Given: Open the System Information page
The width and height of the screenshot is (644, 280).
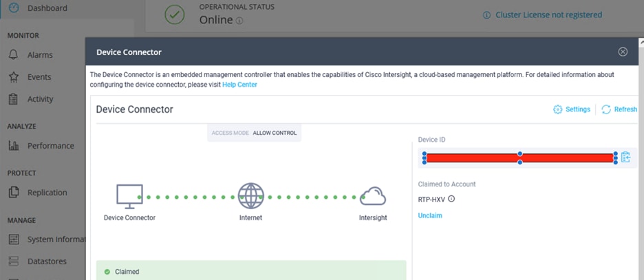Looking at the screenshot, I should click(56, 239).
